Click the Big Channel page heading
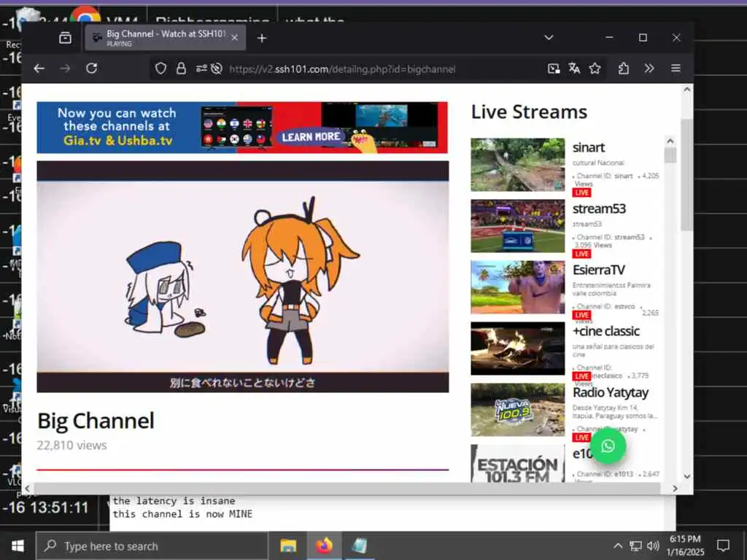Screen dimensions: 747x560 click(x=96, y=421)
